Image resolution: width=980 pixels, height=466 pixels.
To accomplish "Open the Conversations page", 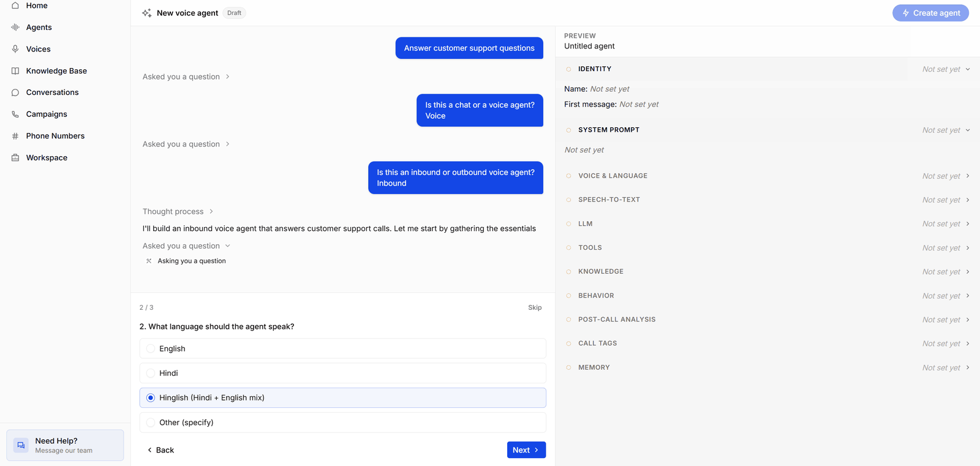I will 52,92.
